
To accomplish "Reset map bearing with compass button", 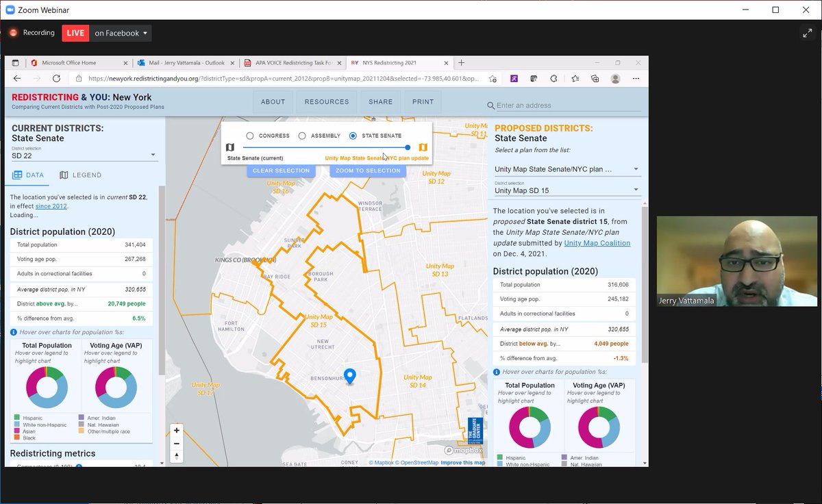I will pyautogui.click(x=177, y=456).
